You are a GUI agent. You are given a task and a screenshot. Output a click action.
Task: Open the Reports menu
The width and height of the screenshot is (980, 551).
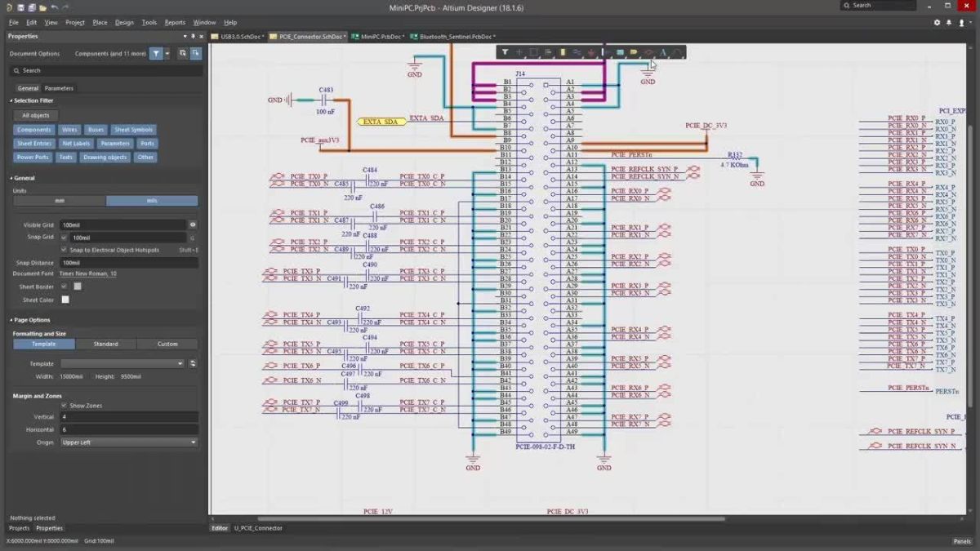click(x=175, y=22)
